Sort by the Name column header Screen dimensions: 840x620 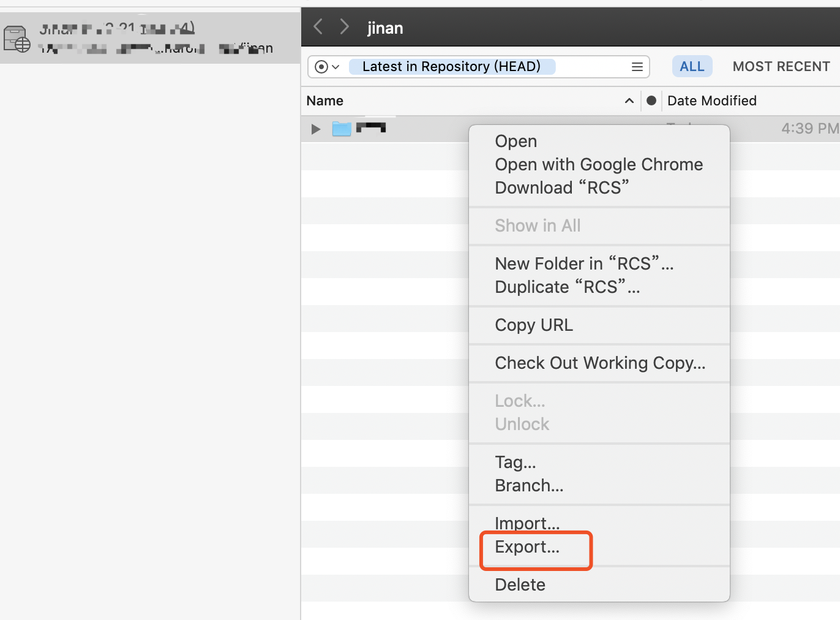click(325, 100)
